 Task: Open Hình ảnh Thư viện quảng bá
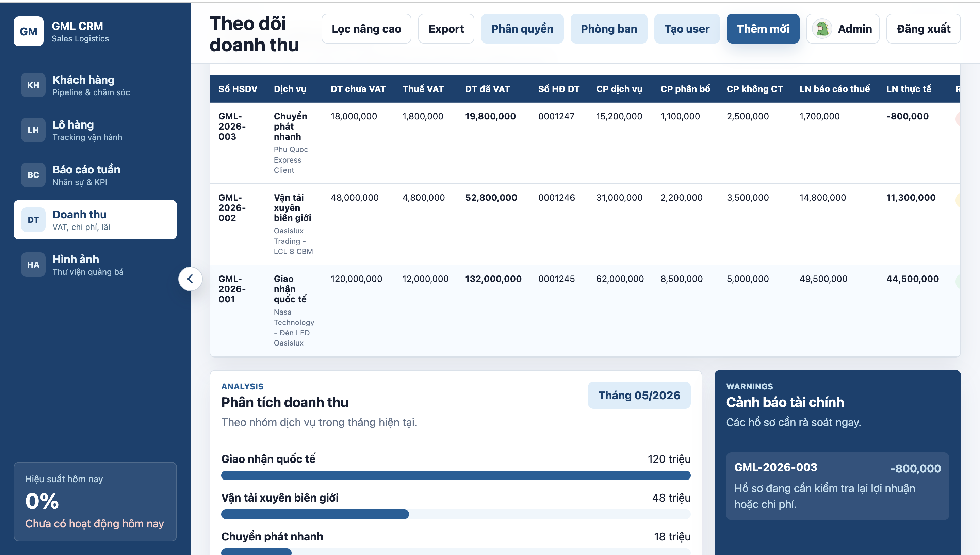pyautogui.click(x=95, y=265)
